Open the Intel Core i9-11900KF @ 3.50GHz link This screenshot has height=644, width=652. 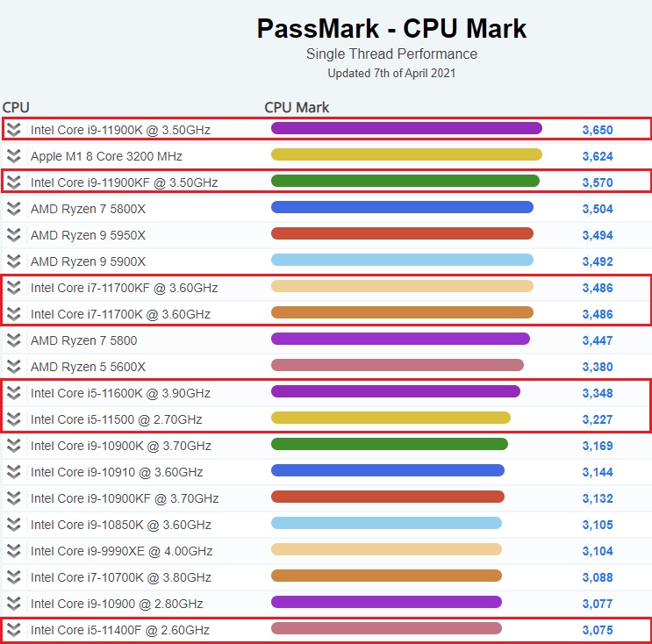124,182
